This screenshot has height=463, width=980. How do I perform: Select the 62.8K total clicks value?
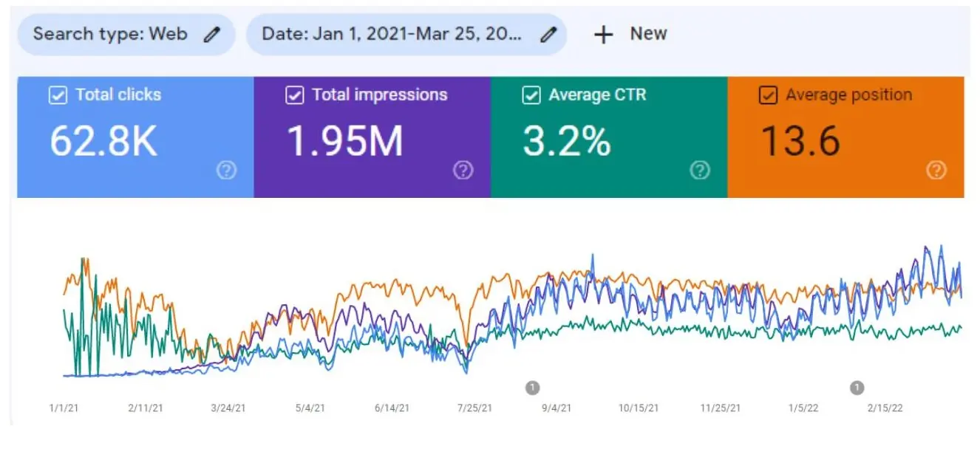pos(103,140)
